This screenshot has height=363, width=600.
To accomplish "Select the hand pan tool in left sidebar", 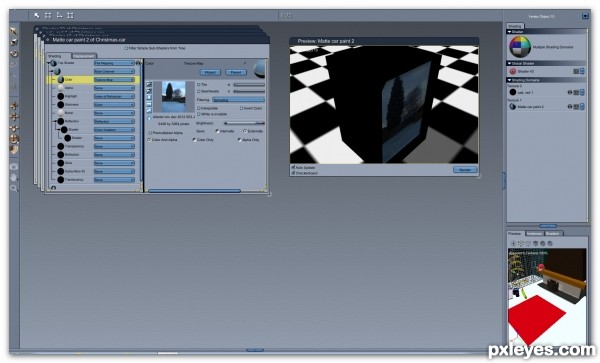I will 14,177.
